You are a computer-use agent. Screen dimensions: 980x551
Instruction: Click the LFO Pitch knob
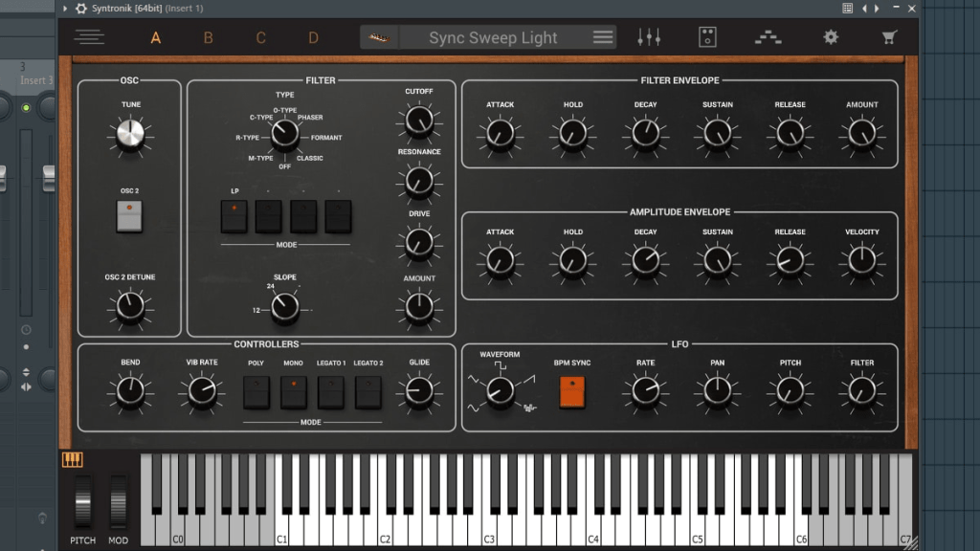point(790,391)
